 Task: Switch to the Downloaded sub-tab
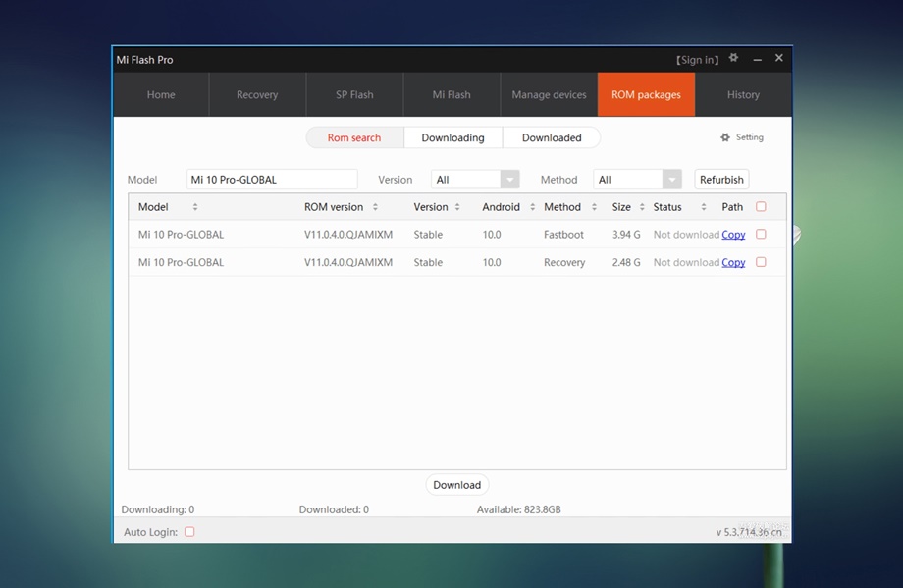pos(552,137)
